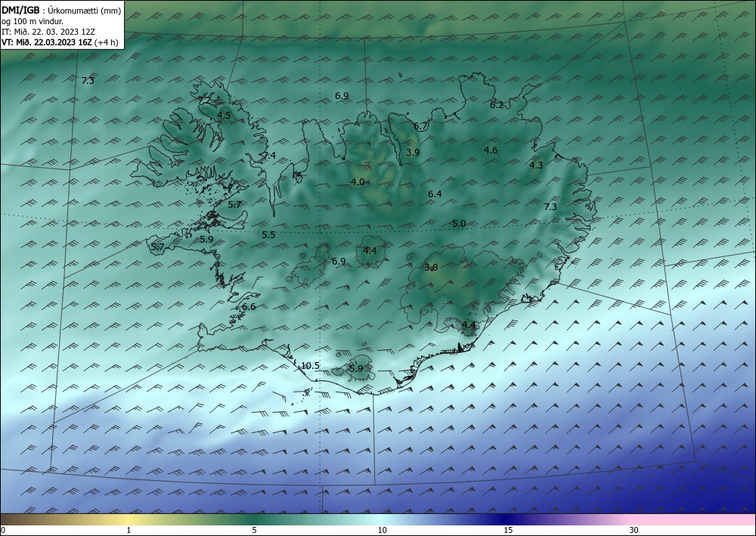Click the 10.5 value on the south coast
Screen dimensions: 756x536
(310, 366)
